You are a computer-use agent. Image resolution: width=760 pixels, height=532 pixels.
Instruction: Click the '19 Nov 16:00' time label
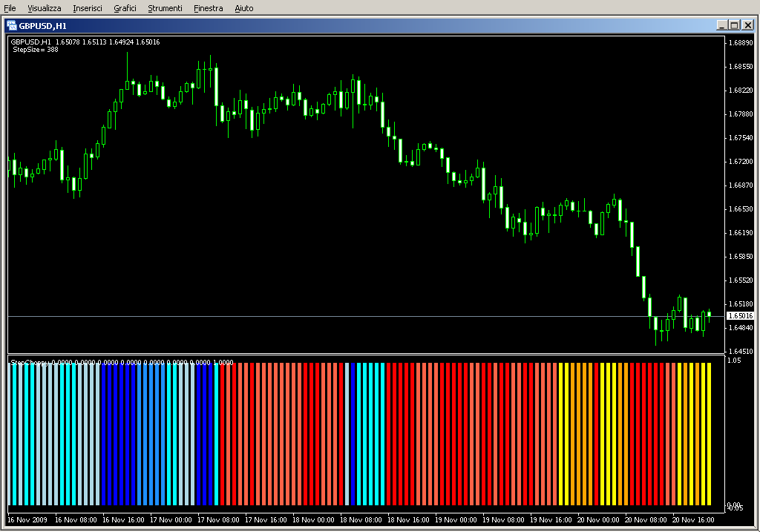pos(551,520)
